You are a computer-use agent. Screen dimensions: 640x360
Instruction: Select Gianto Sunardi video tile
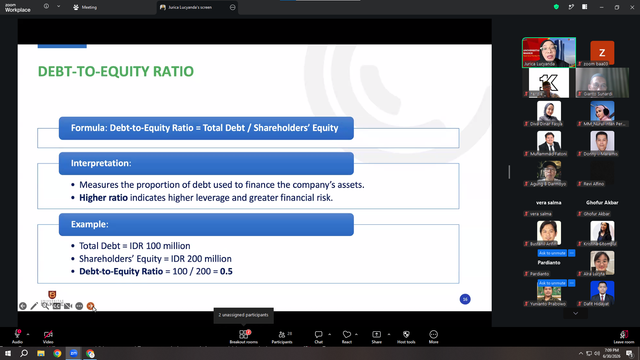[602, 83]
